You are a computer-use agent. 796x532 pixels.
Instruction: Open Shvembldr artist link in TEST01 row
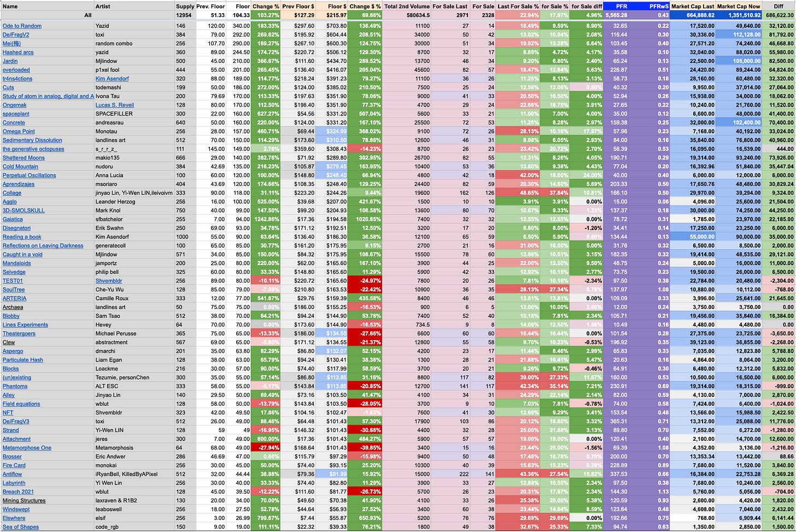coord(109,280)
